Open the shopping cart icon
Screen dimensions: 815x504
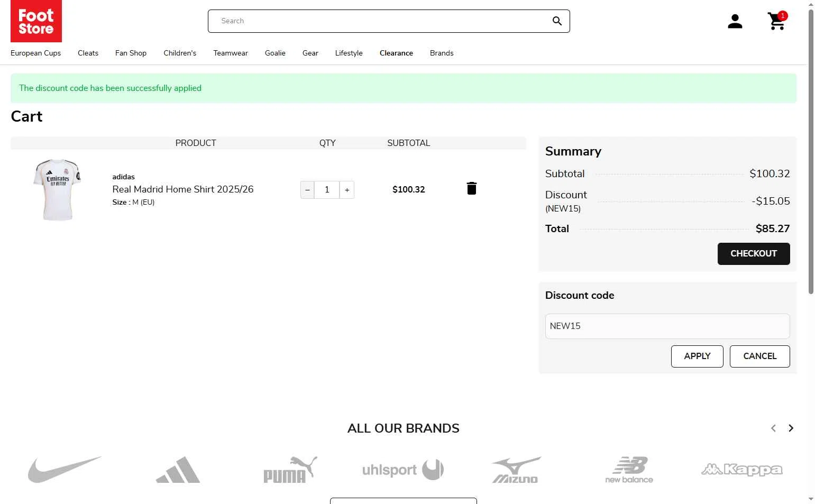pyautogui.click(x=777, y=21)
